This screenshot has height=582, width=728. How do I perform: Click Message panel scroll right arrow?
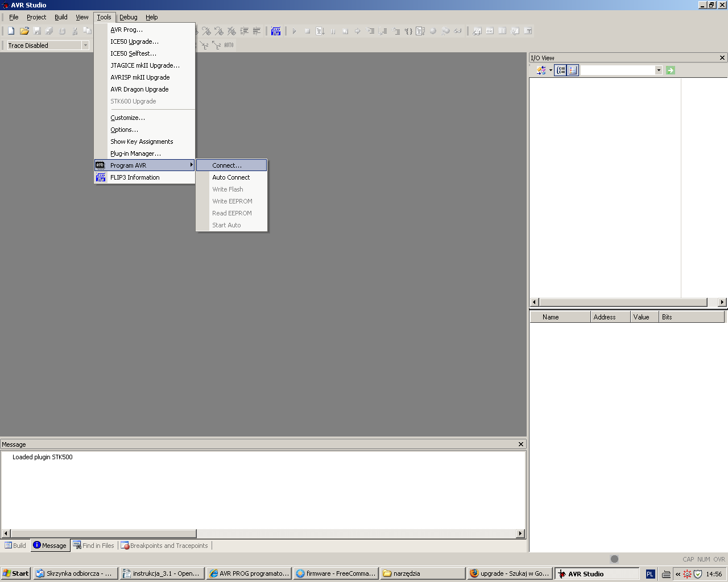[520, 534]
